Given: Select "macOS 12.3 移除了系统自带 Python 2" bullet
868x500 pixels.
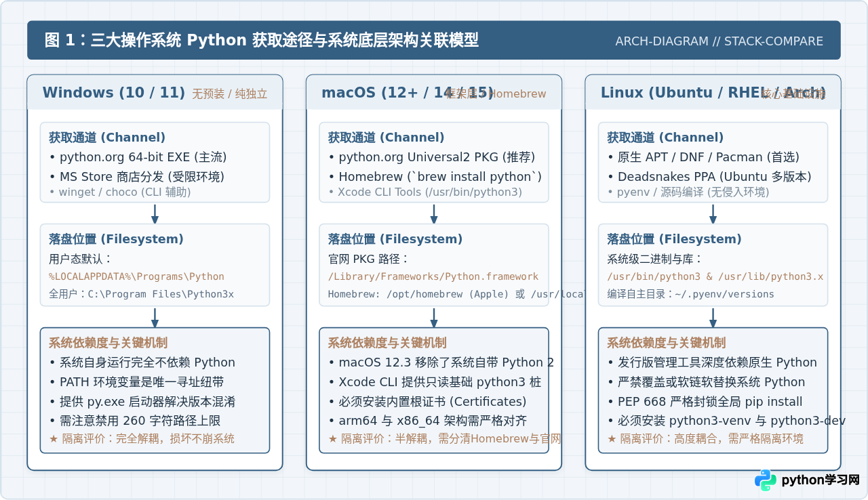Looking at the screenshot, I should tap(441, 362).
